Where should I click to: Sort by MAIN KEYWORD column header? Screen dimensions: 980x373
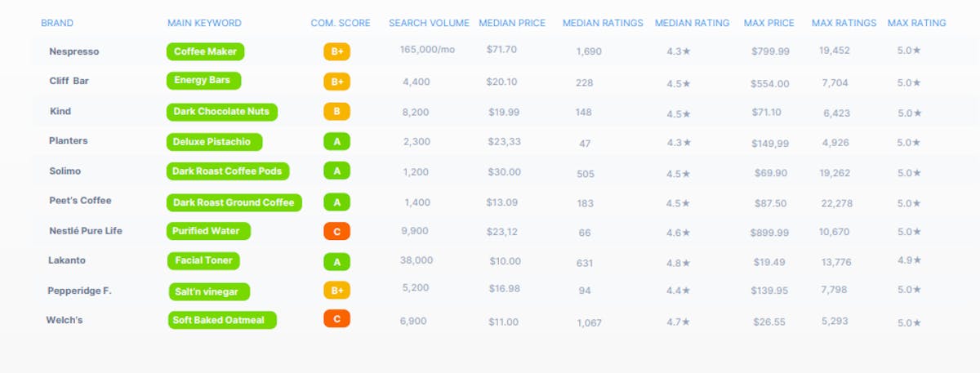pos(204,23)
